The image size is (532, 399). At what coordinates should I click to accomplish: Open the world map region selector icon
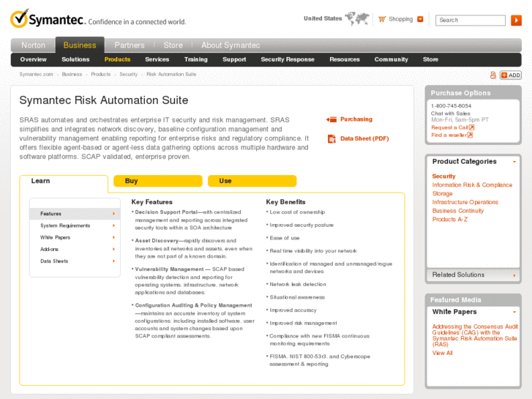click(357, 19)
